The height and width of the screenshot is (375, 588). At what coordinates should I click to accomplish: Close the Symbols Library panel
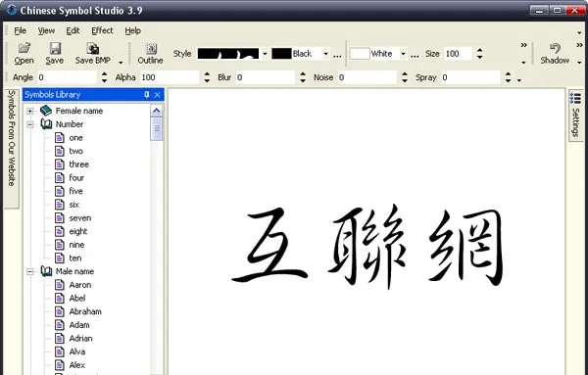(158, 95)
